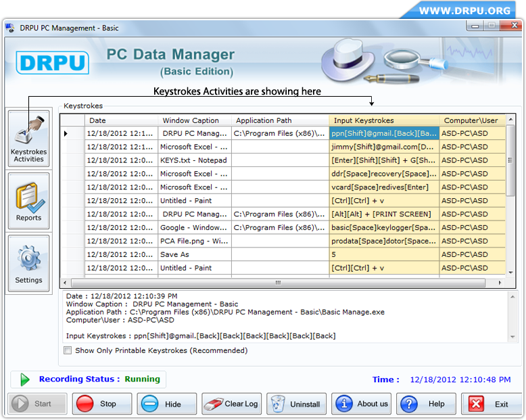Sort by the Computer\User column header
Screen dimensions: 526x420
click(473, 120)
